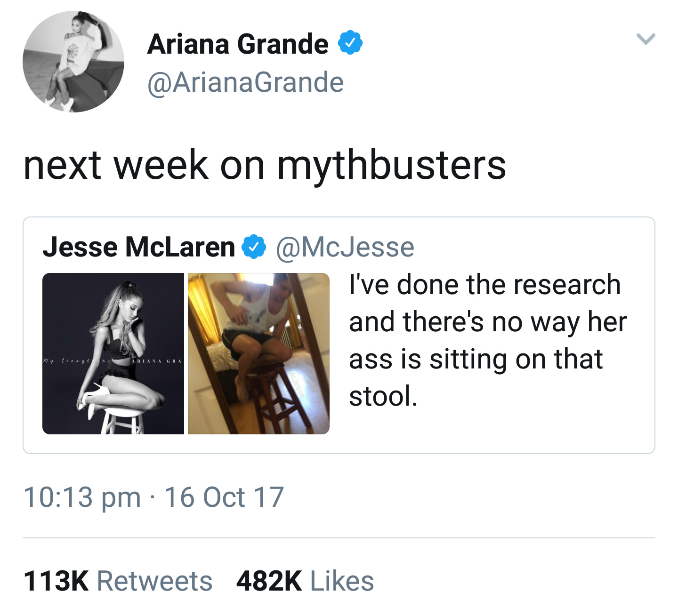This screenshot has height=616, width=678.
Task: Click the 113K retweet count number
Action: (56, 581)
